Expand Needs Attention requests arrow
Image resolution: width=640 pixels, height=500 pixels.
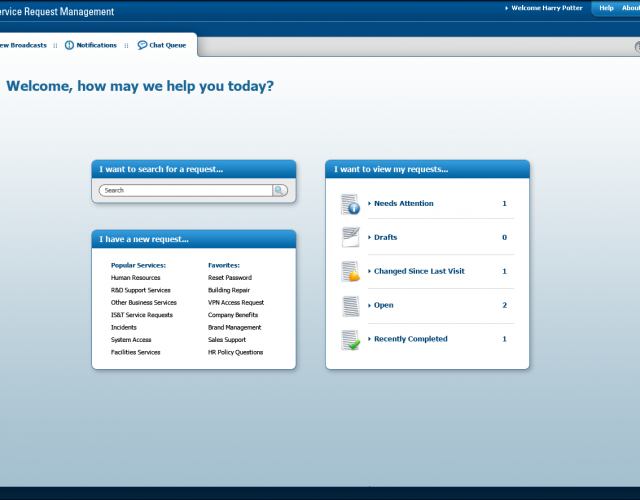point(369,203)
